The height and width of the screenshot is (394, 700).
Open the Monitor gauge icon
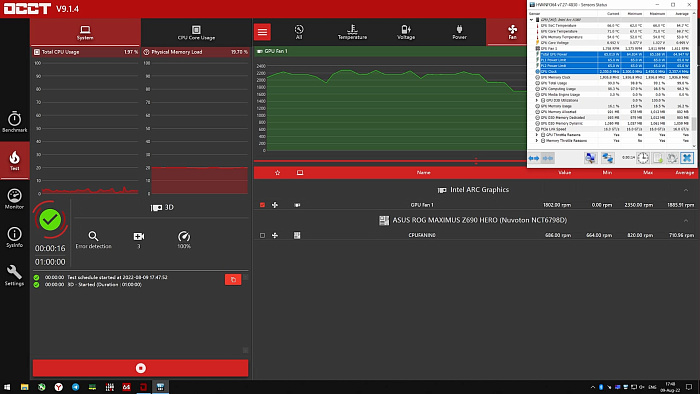click(14, 199)
